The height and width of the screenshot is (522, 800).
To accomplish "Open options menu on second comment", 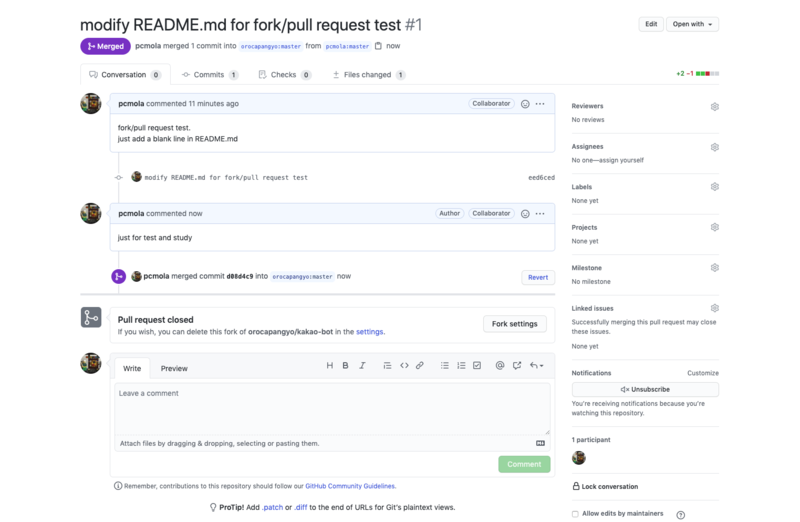I will pos(540,213).
